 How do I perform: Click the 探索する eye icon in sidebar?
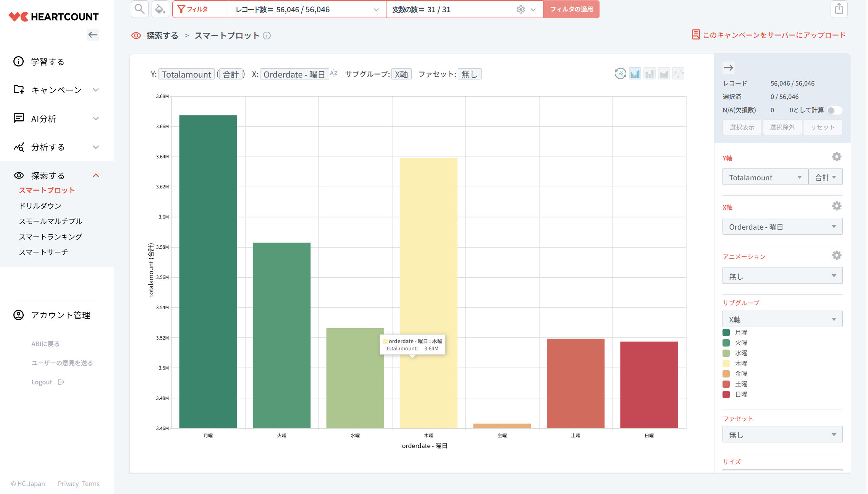coord(19,175)
